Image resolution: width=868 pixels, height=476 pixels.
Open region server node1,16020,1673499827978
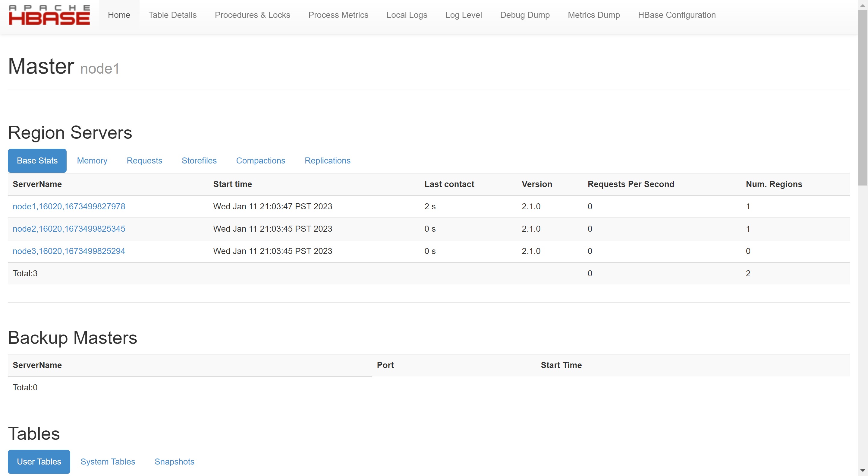[69, 206]
